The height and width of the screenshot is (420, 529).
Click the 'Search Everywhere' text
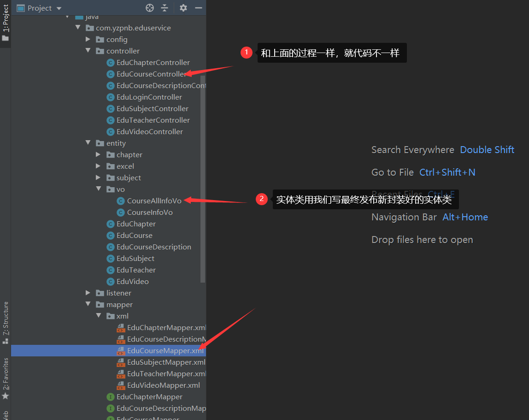click(412, 149)
